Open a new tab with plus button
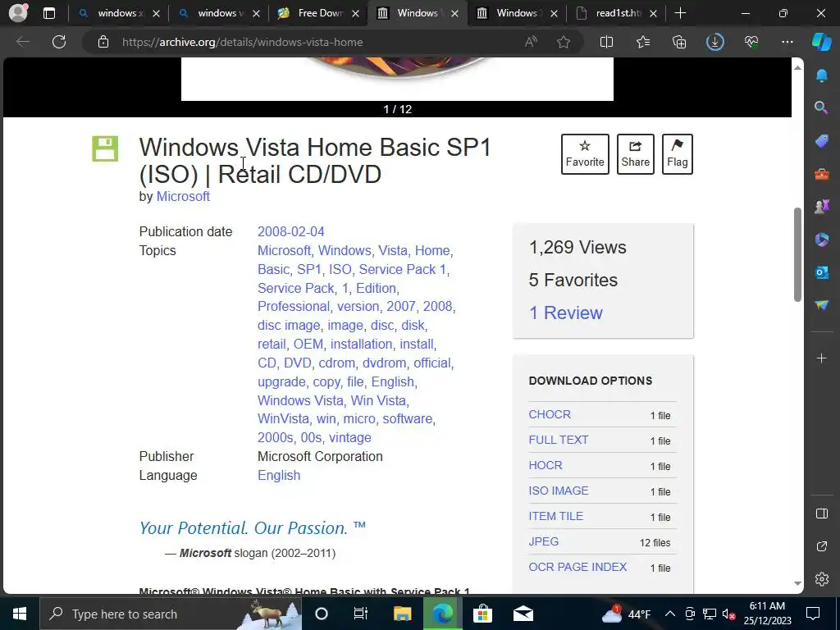This screenshot has width=840, height=630. point(680,13)
